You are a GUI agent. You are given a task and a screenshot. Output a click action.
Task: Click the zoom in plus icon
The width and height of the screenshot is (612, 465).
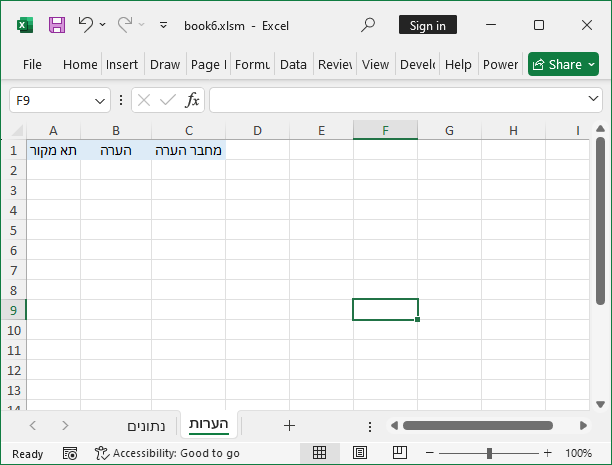tap(547, 453)
